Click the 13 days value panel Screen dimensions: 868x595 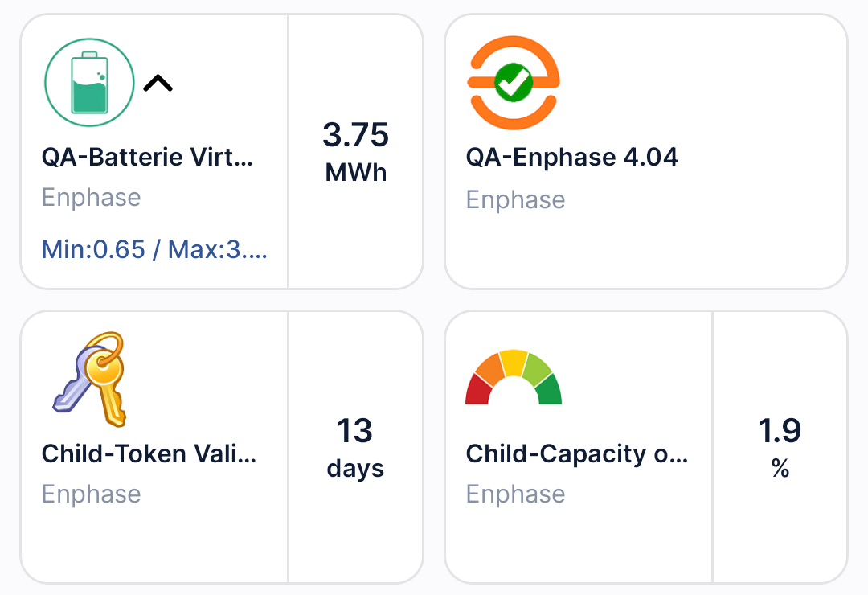click(x=355, y=447)
